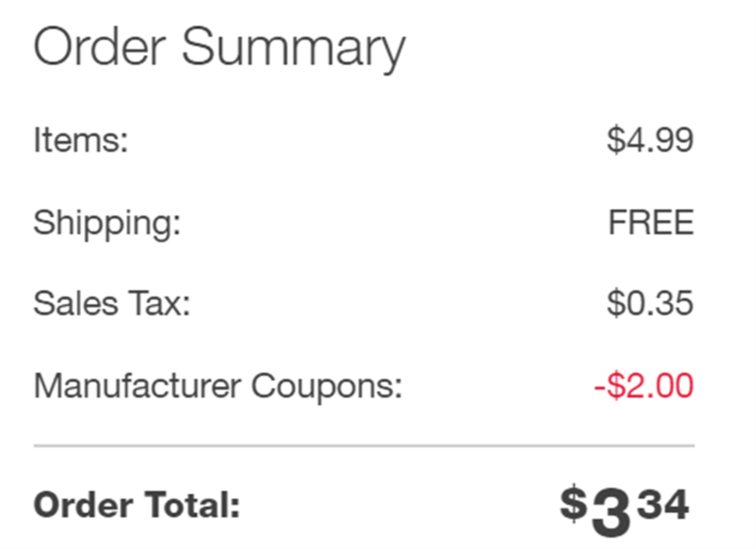This screenshot has height=549, width=756.
Task: Click the dollar sign in order total
Action: click(x=573, y=503)
